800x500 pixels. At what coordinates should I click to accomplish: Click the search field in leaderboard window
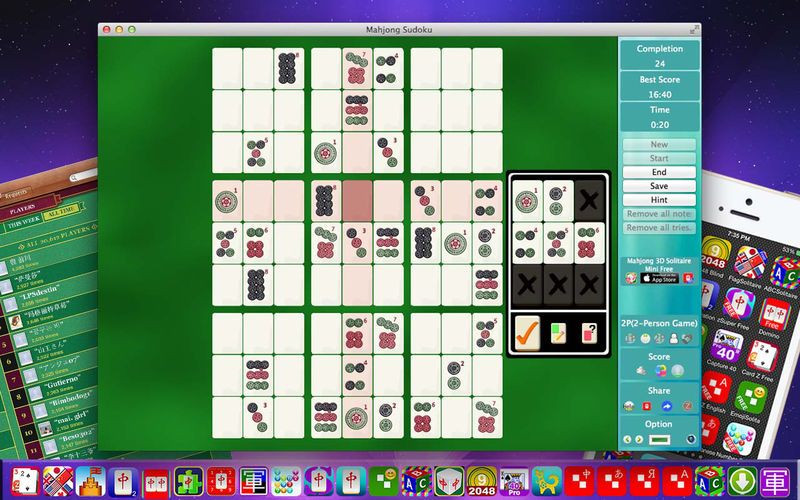pyautogui.click(x=84, y=175)
